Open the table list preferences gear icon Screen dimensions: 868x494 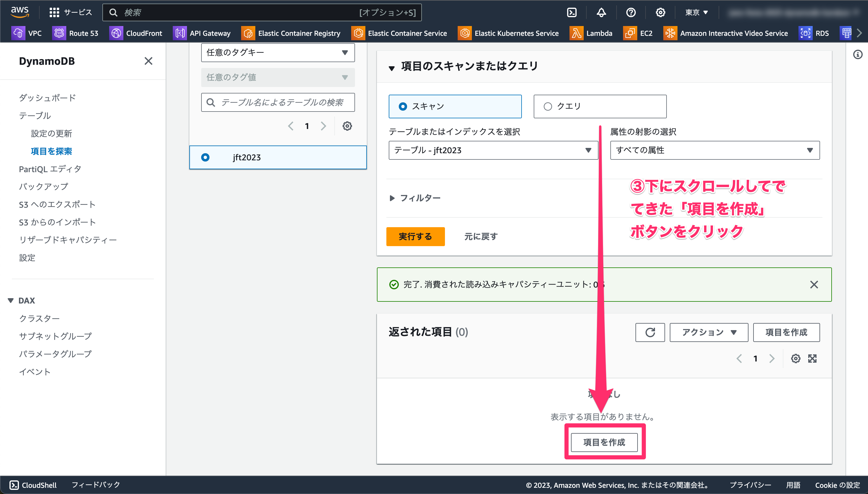pos(347,126)
